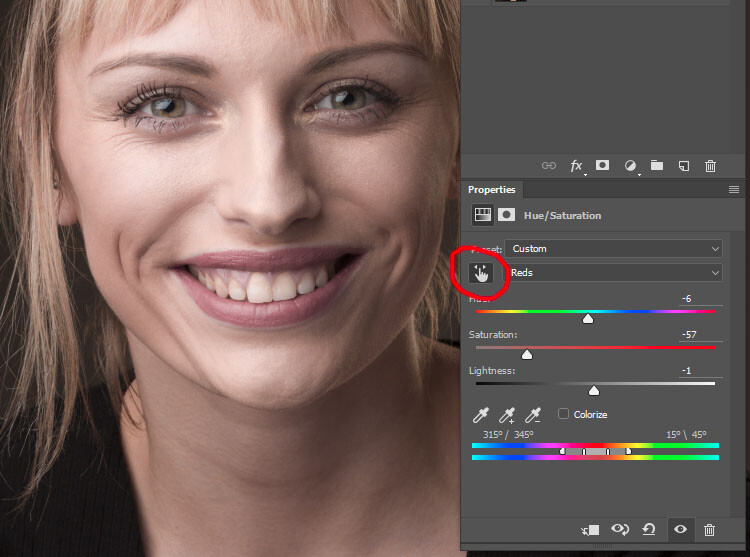Toggle clip adjustment to layer below

tap(590, 530)
